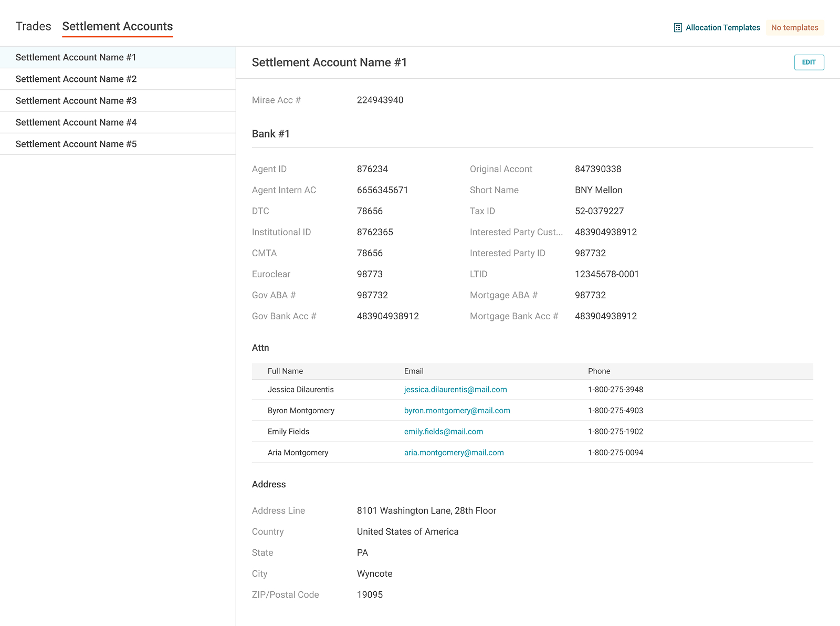The width and height of the screenshot is (840, 626).
Task: Click the EDIT button
Action: point(809,62)
